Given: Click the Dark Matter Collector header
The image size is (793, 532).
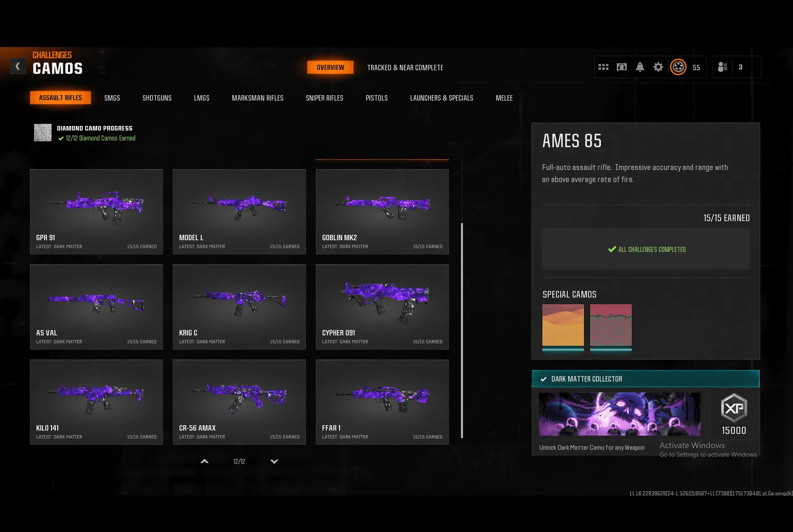Looking at the screenshot, I should click(x=645, y=379).
